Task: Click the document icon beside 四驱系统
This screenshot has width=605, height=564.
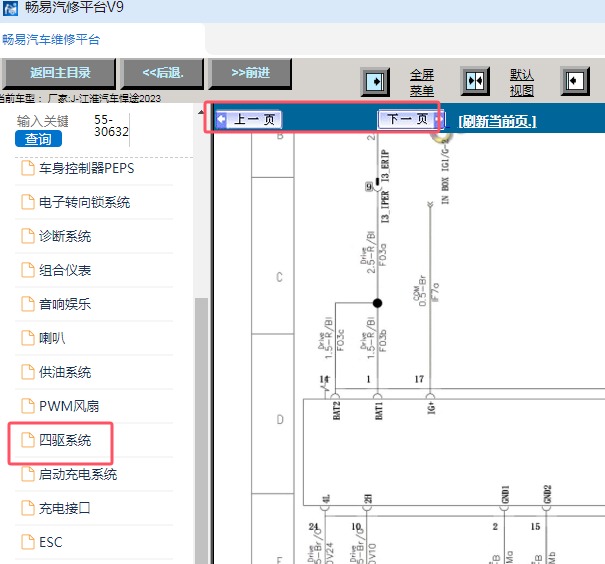Action: tap(28, 440)
